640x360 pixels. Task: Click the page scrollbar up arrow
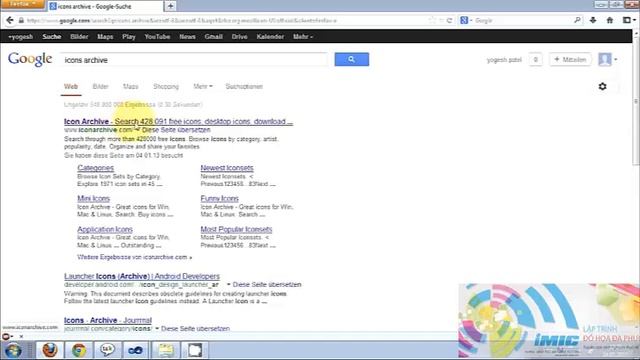click(636, 34)
